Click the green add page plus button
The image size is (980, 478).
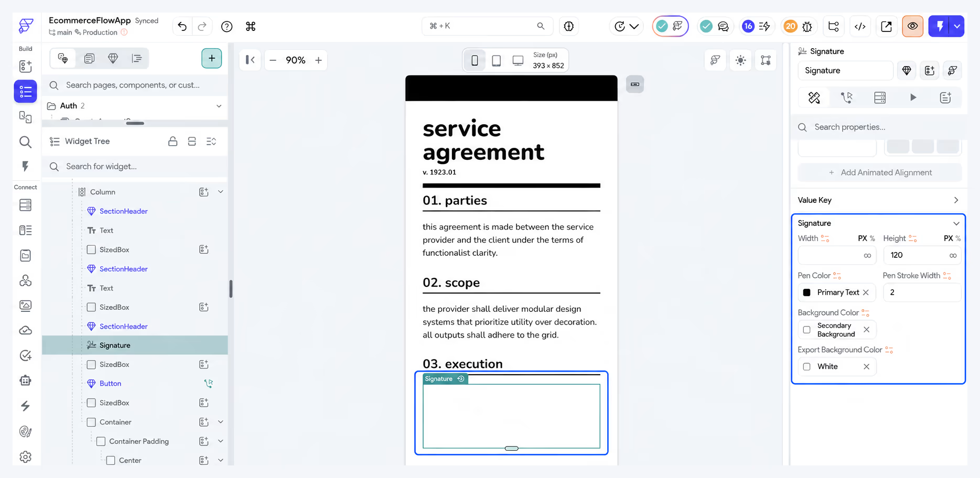point(212,58)
